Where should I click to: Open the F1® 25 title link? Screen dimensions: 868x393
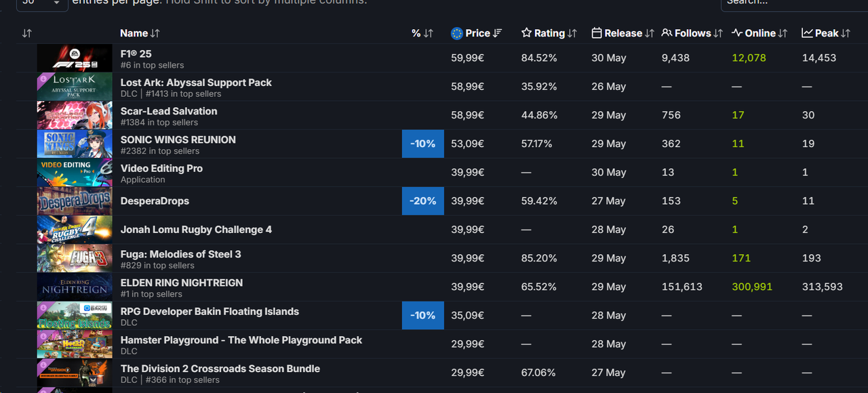click(136, 54)
